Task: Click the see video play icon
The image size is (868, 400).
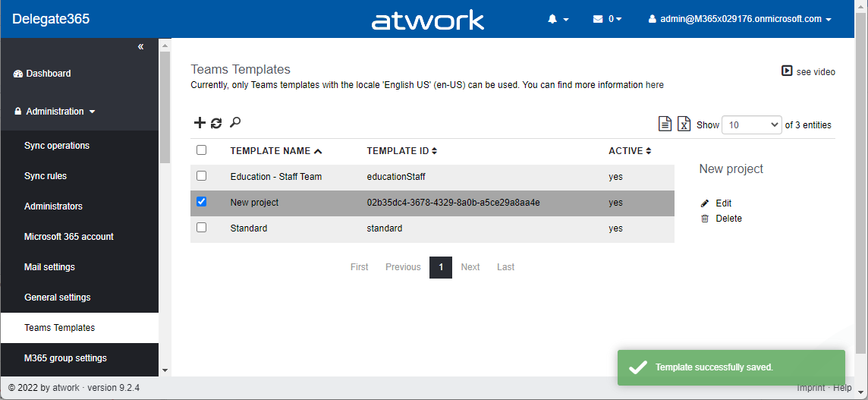Action: click(x=787, y=71)
